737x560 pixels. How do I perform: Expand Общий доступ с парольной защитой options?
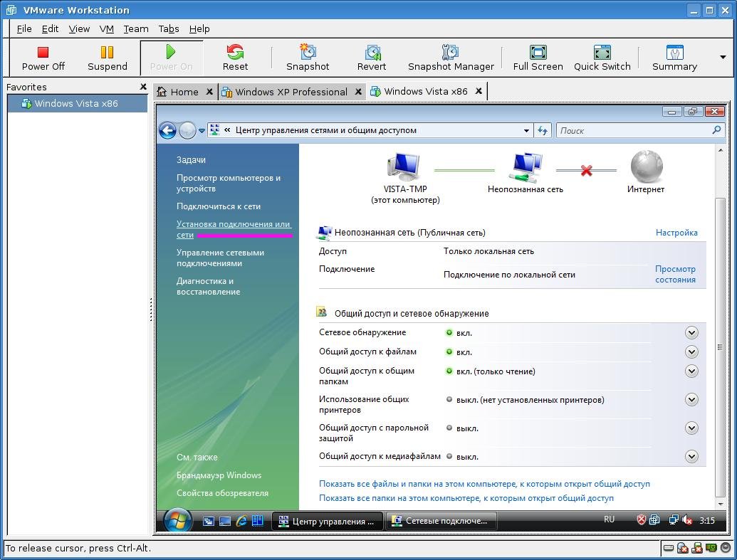(x=691, y=428)
